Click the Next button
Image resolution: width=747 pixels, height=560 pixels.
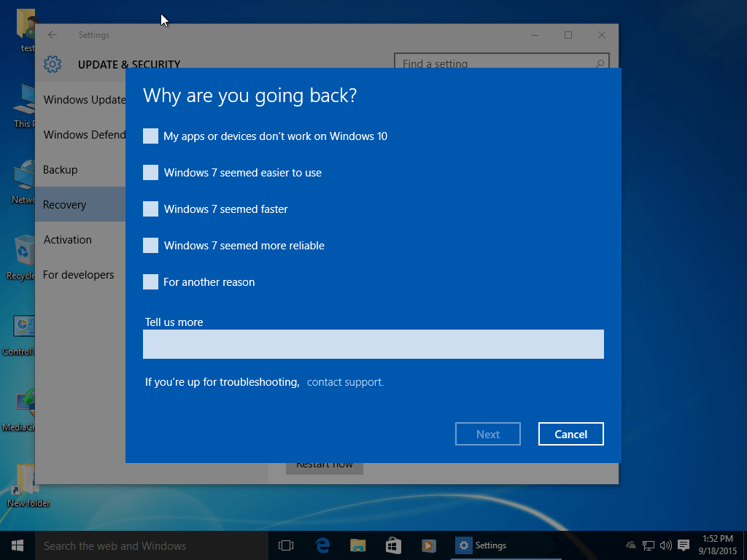click(x=488, y=434)
